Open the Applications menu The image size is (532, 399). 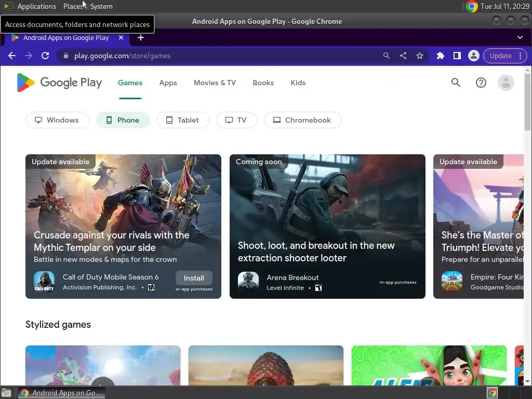click(37, 6)
